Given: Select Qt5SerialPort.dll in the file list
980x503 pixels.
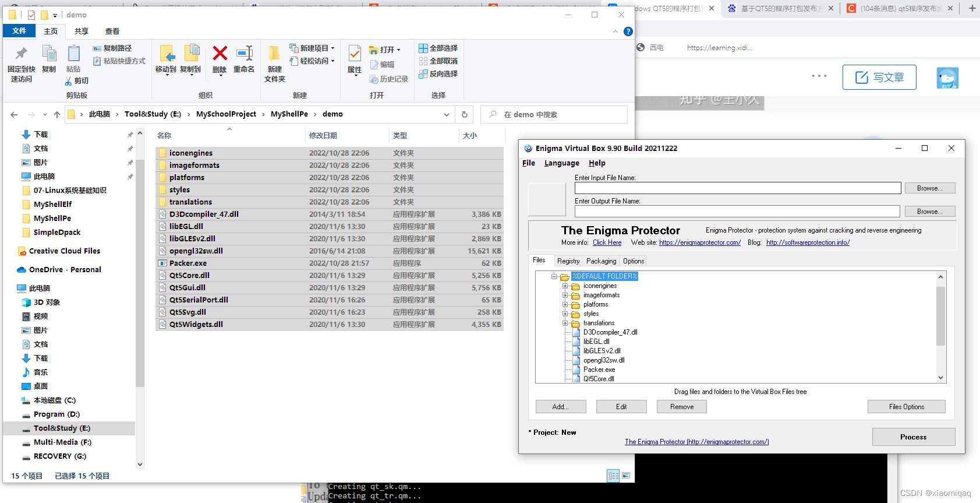Looking at the screenshot, I should pos(330,300).
